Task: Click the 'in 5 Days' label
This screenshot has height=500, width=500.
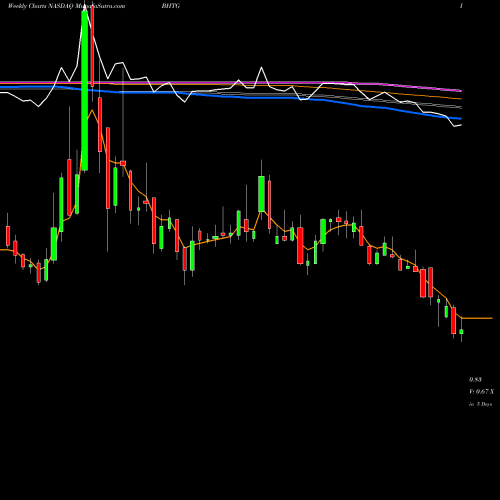Action: [x=480, y=404]
